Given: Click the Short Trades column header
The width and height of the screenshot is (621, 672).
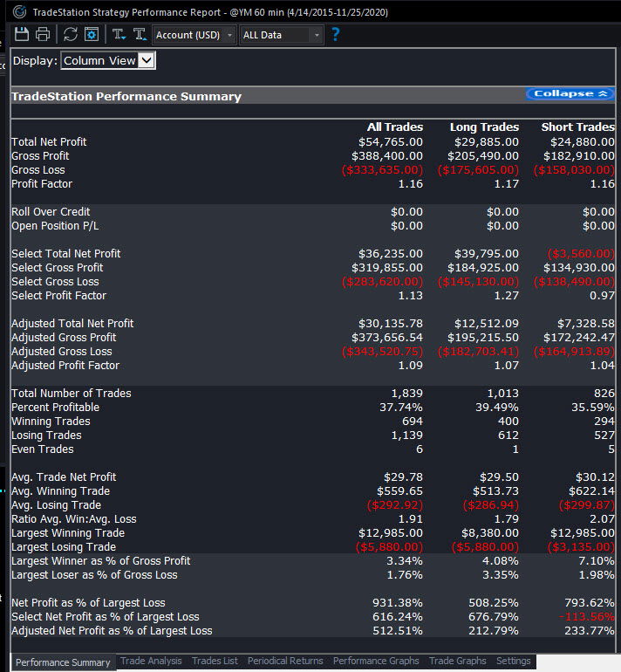Looking at the screenshot, I should [x=577, y=127].
